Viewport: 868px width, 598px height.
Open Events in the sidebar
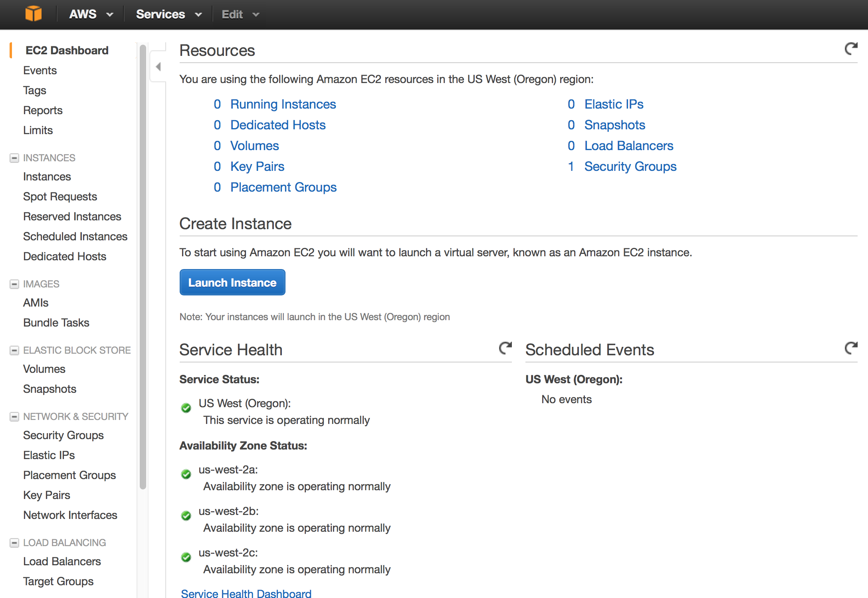40,70
